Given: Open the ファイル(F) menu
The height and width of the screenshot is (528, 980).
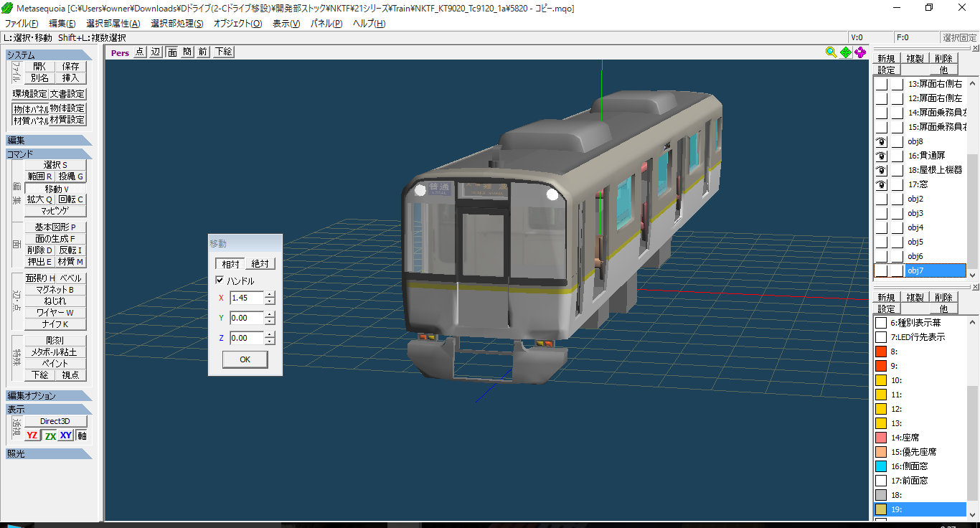Looking at the screenshot, I should (x=22, y=24).
